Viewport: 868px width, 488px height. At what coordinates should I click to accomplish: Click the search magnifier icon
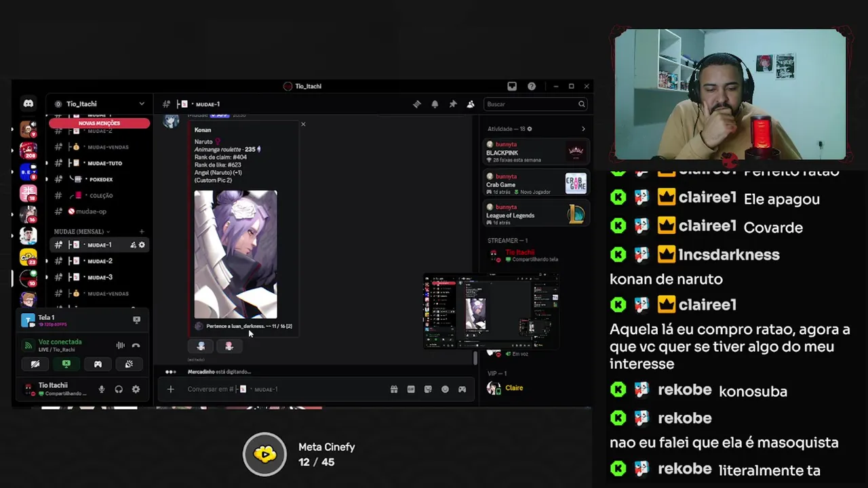(x=581, y=104)
